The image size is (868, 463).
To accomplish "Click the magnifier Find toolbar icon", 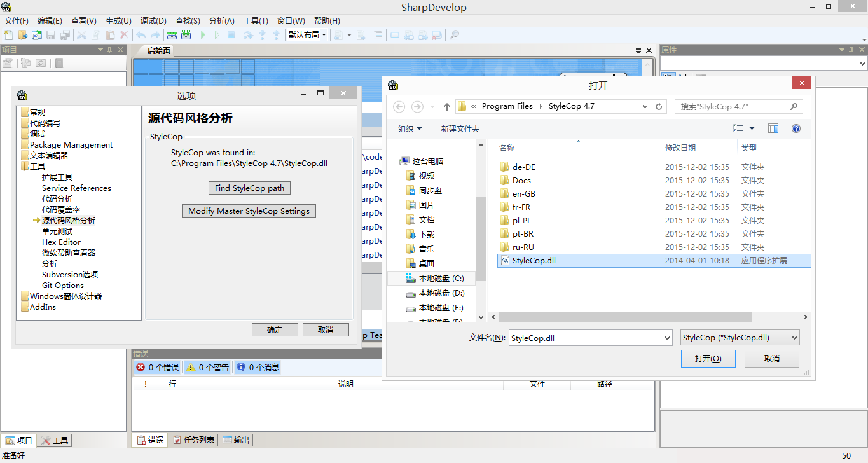I will (x=454, y=35).
